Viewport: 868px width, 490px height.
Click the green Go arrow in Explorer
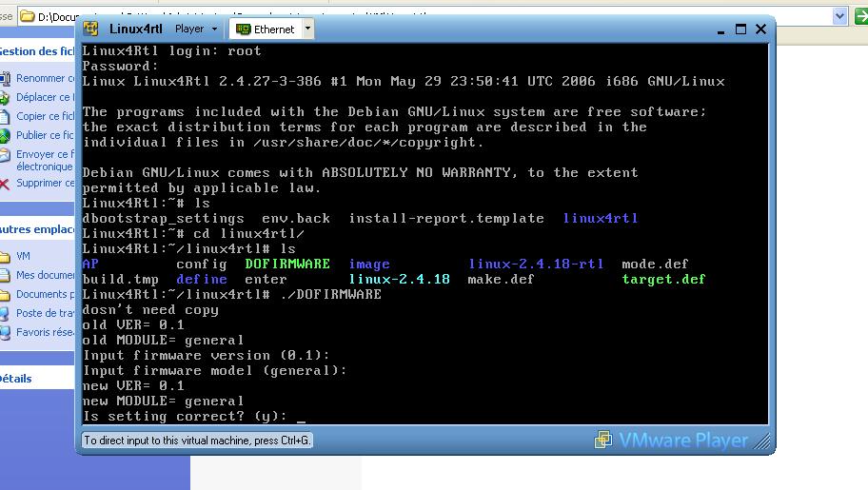click(x=861, y=16)
